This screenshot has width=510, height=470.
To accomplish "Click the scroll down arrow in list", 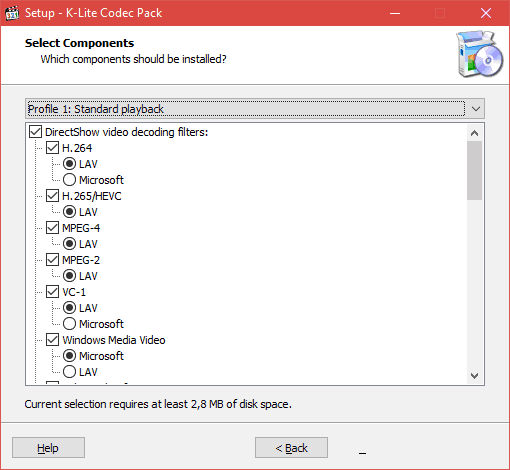I will (x=474, y=376).
